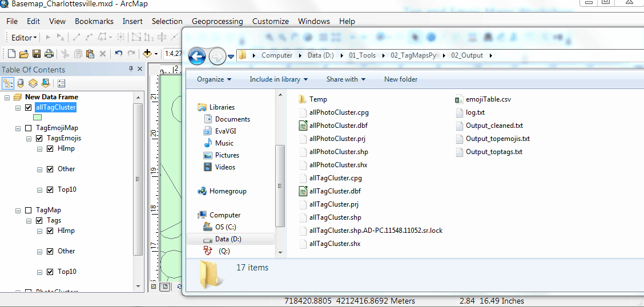Open the Organize dropdown in Explorer
Viewport: 644px width, 307px height.
[214, 79]
